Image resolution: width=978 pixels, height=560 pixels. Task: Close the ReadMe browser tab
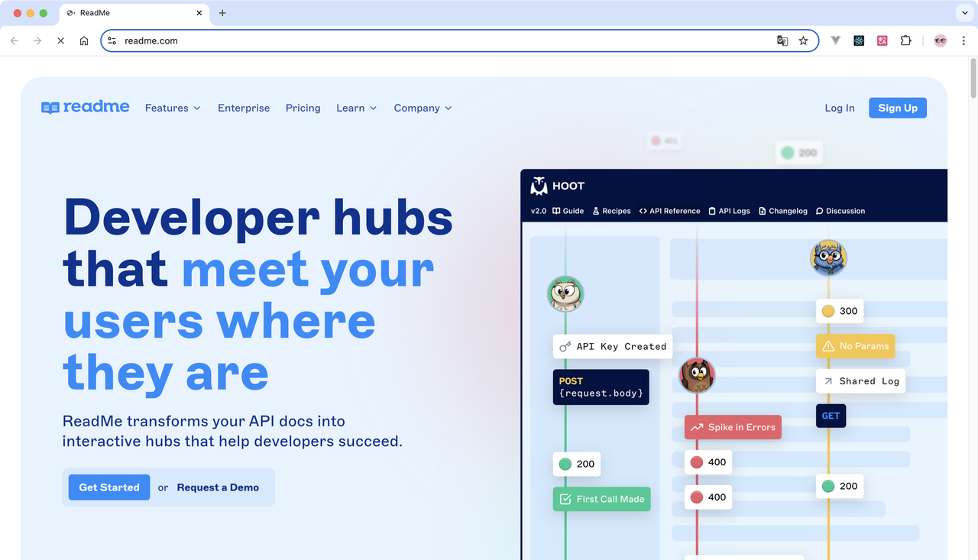pos(199,13)
